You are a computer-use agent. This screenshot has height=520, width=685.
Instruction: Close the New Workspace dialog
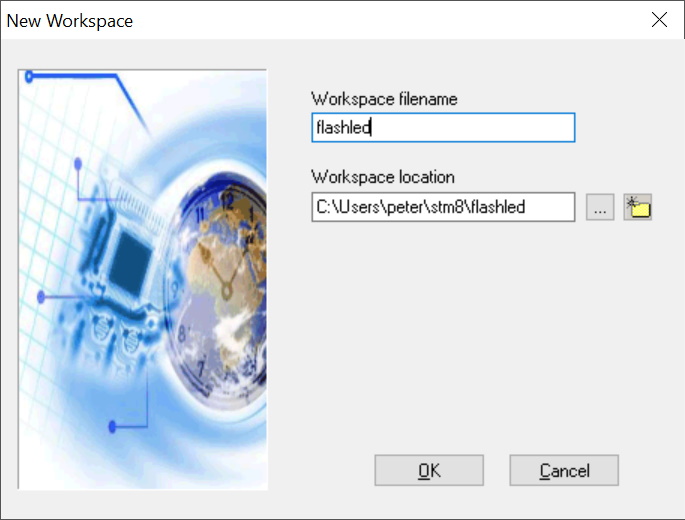(659, 20)
